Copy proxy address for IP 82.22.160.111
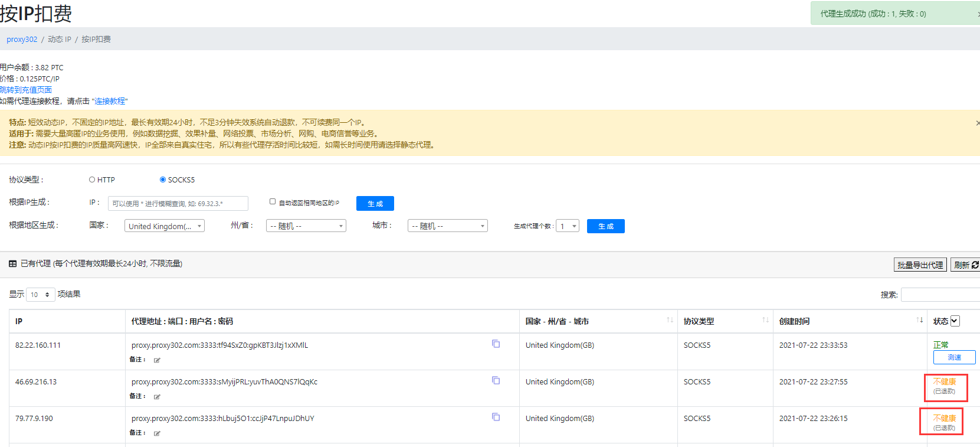This screenshot has height=447, width=980. (496, 344)
